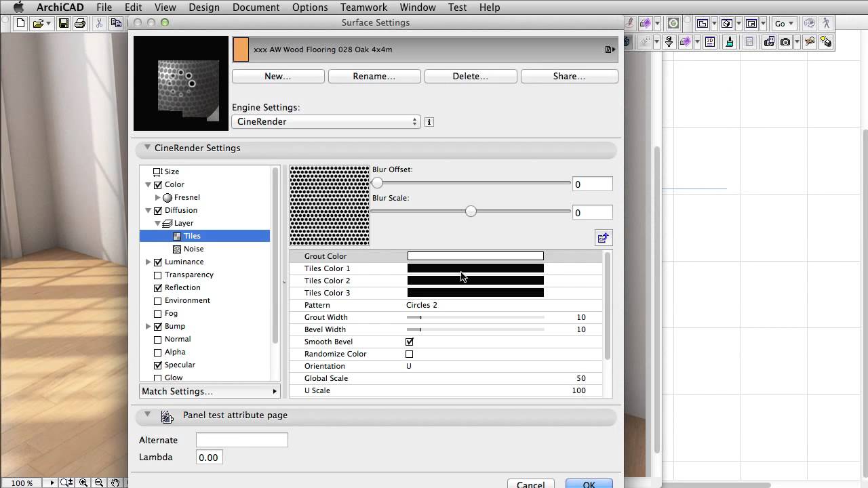Click the Cut scissors icon
Viewport: 868px width, 488px height.
coord(99,24)
